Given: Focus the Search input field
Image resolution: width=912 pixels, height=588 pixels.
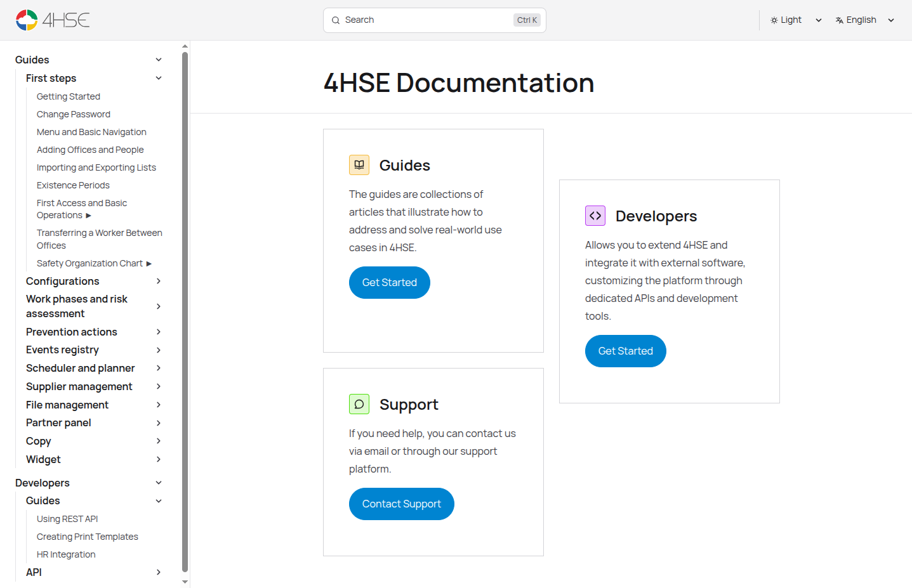Looking at the screenshot, I should [435, 20].
